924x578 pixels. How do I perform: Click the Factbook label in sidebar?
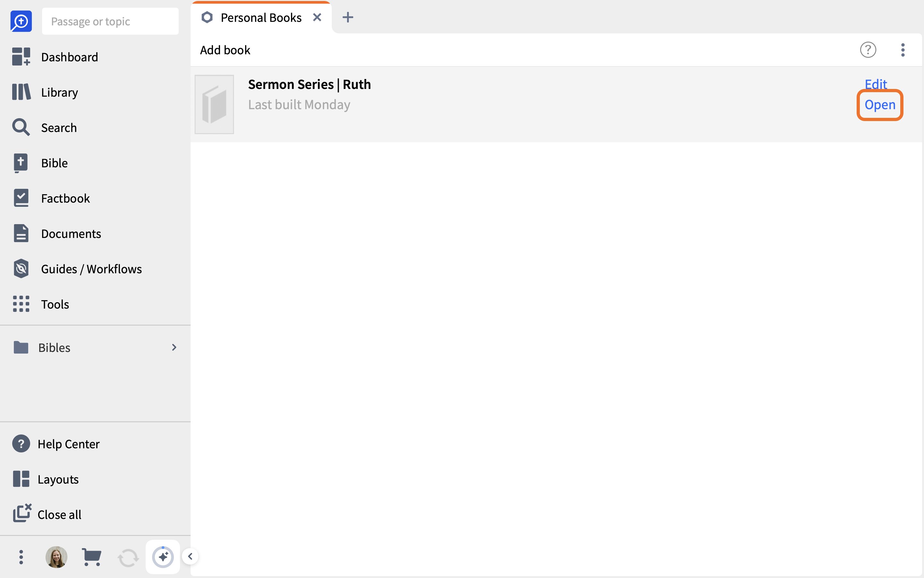click(x=65, y=198)
